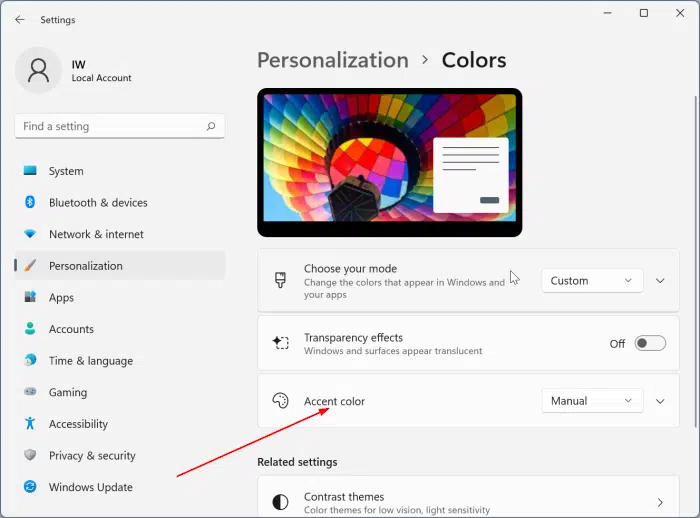Click the Transparency effects sparkle icon
Viewport: 700px width, 518px height.
pyautogui.click(x=280, y=343)
